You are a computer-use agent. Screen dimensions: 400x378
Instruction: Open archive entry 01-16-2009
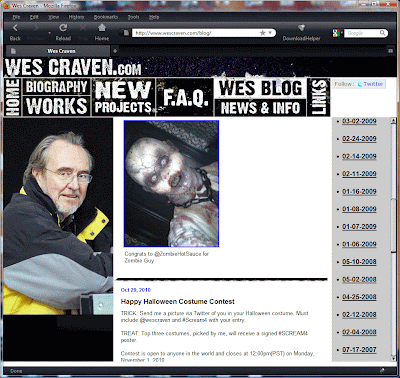pos(359,191)
